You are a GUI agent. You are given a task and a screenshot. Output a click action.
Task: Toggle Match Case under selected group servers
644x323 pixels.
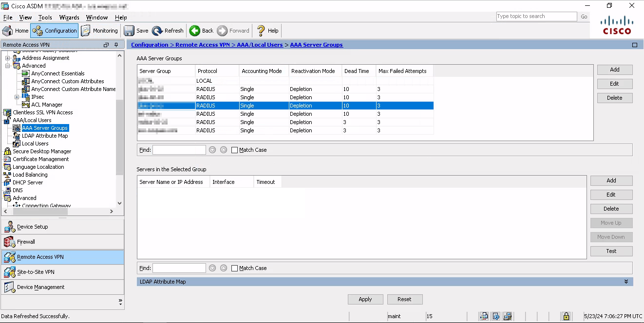click(235, 268)
